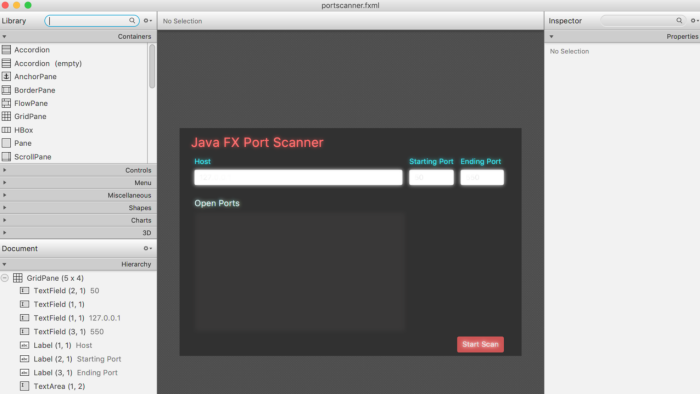The width and height of the screenshot is (700, 394).
Task: Choose the HBox container icon
Action: point(6,130)
